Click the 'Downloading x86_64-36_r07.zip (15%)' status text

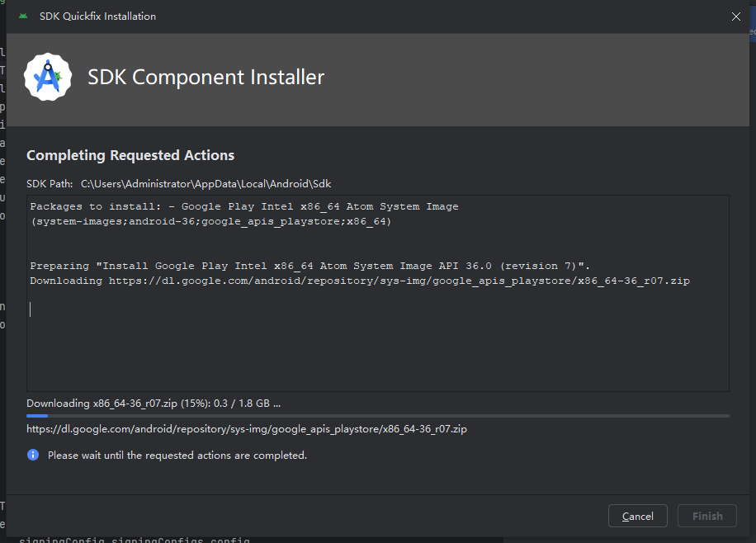tap(153, 404)
